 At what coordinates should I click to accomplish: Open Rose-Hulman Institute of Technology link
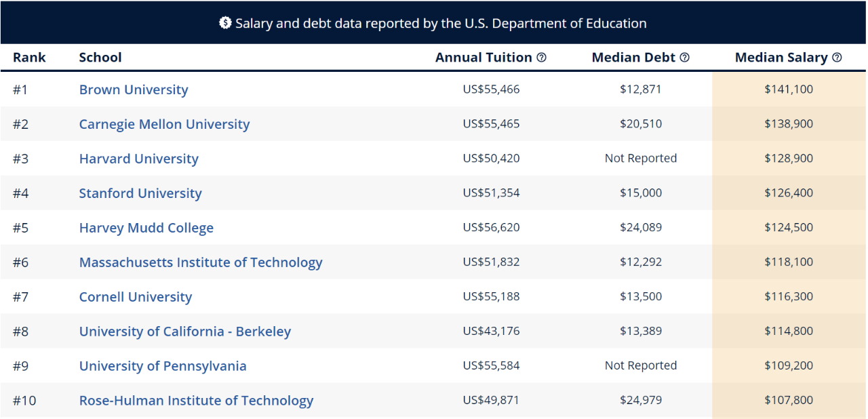[197, 401]
